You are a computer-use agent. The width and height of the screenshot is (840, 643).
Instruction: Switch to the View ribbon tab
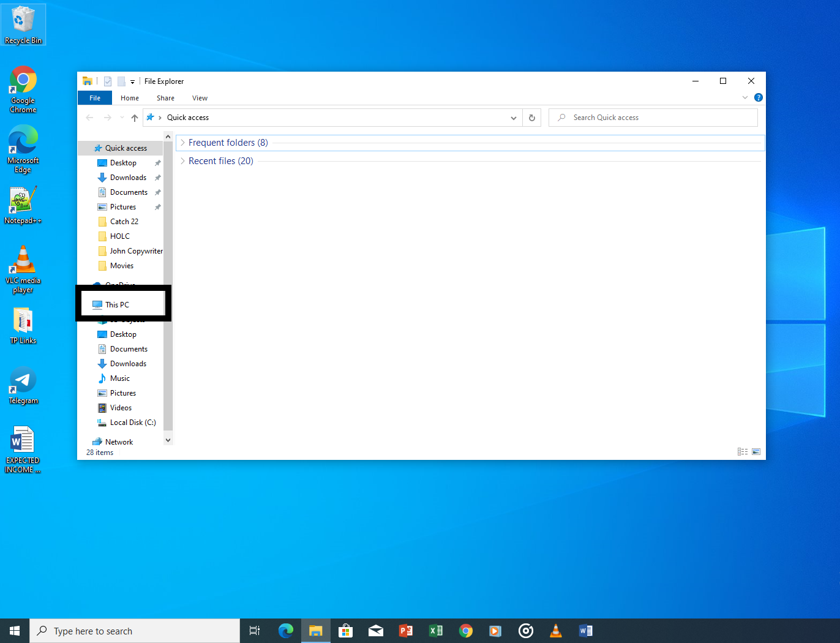[200, 98]
